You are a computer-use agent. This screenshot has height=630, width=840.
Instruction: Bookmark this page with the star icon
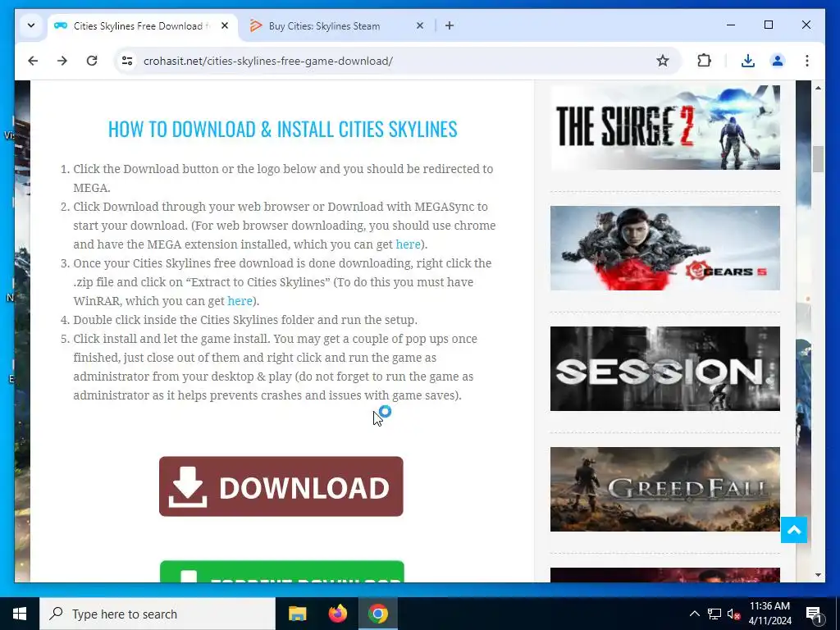point(663,61)
